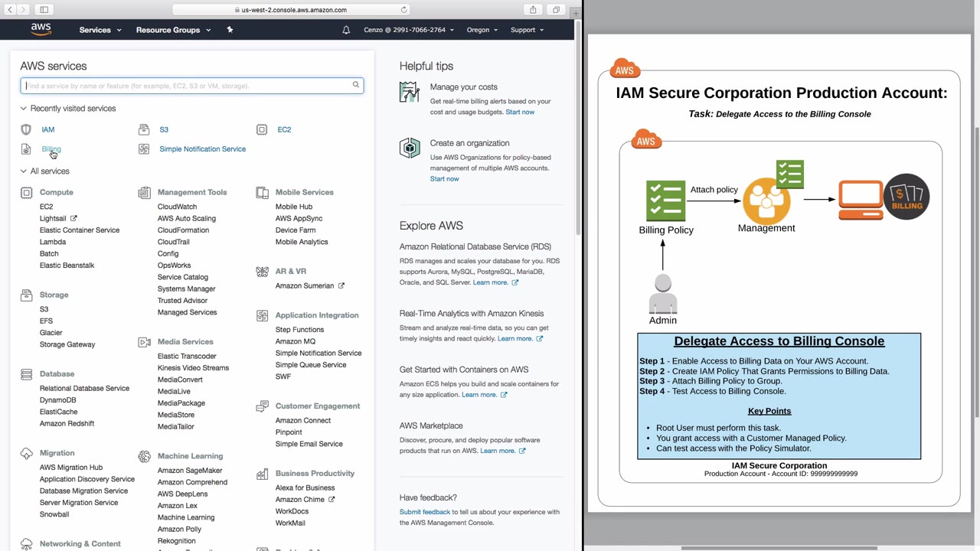This screenshot has width=980, height=551.
Task: Click the Machine Learning category icon
Action: tap(144, 456)
